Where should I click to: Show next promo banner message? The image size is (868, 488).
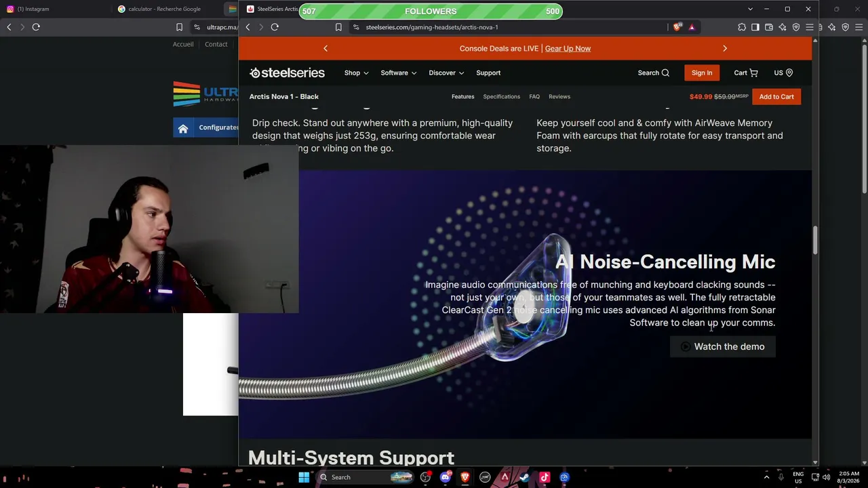click(724, 48)
